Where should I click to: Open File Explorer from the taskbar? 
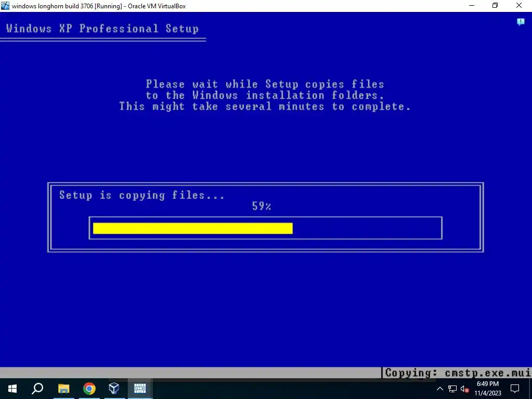[x=63, y=389]
